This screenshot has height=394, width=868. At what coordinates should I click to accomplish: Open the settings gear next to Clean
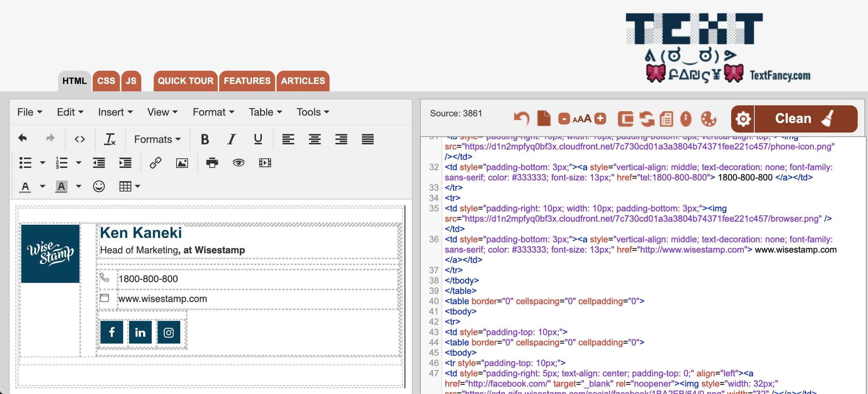pyautogui.click(x=743, y=119)
